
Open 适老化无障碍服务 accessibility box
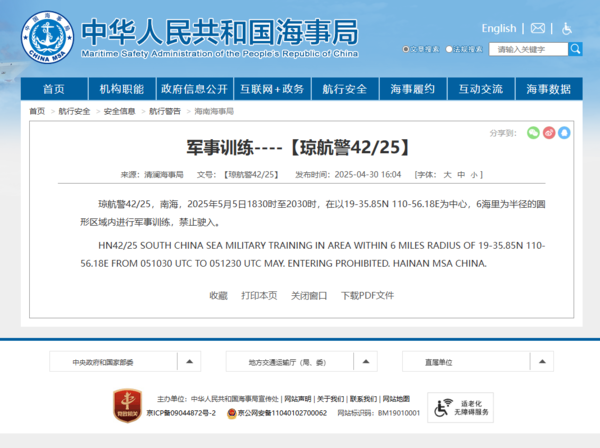coord(460,407)
